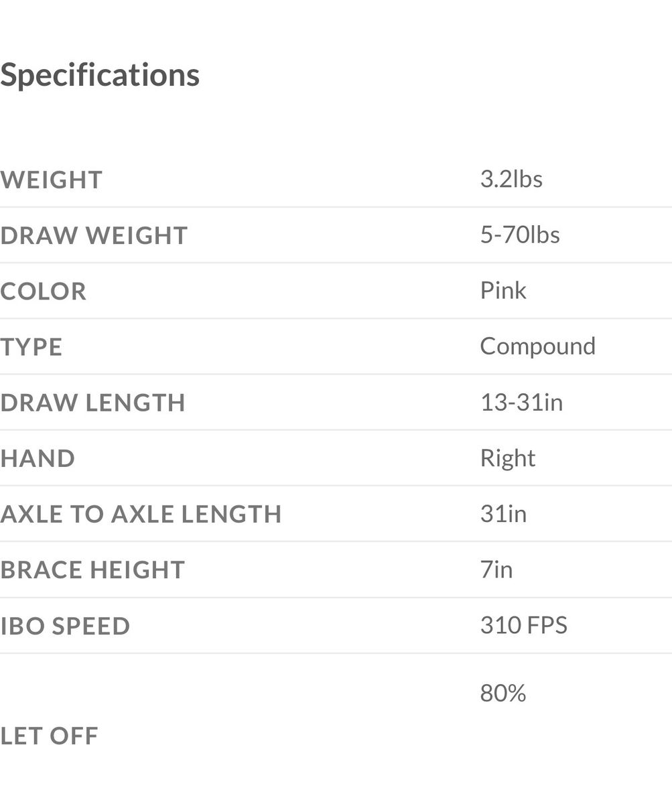Select the 3.2lbs weight value
This screenshot has height=804, width=672.
511,179
